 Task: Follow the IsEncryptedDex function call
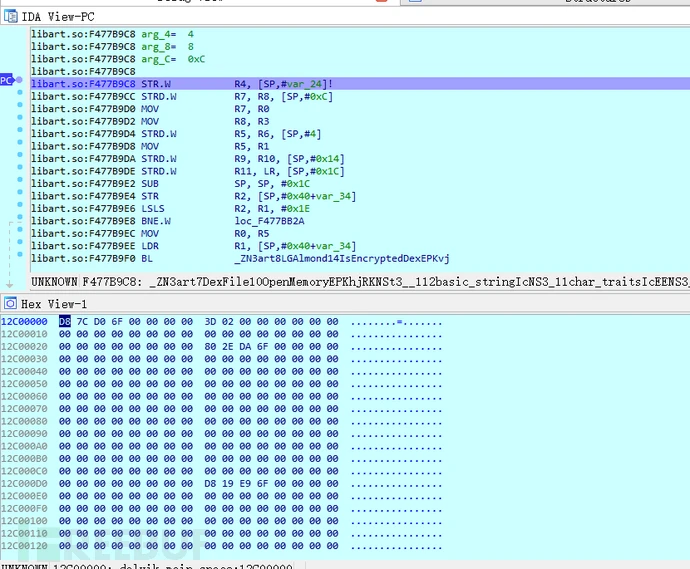coord(342,258)
